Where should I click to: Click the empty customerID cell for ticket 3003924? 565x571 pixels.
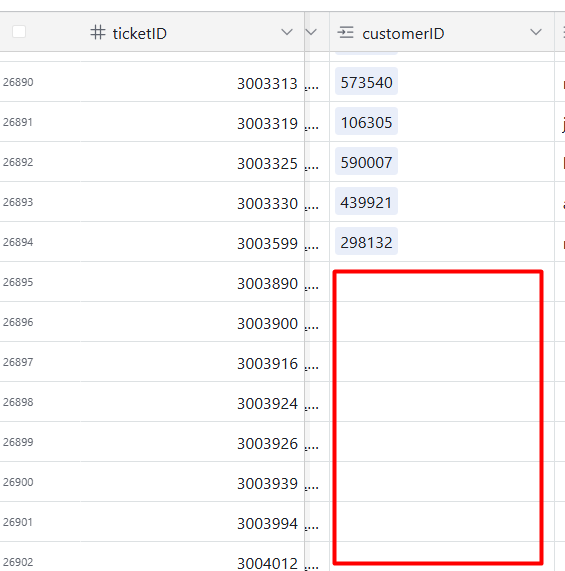click(442, 402)
